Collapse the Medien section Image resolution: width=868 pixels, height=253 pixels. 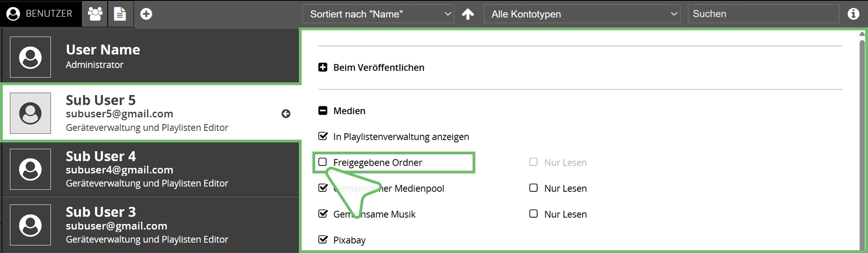[x=323, y=111]
